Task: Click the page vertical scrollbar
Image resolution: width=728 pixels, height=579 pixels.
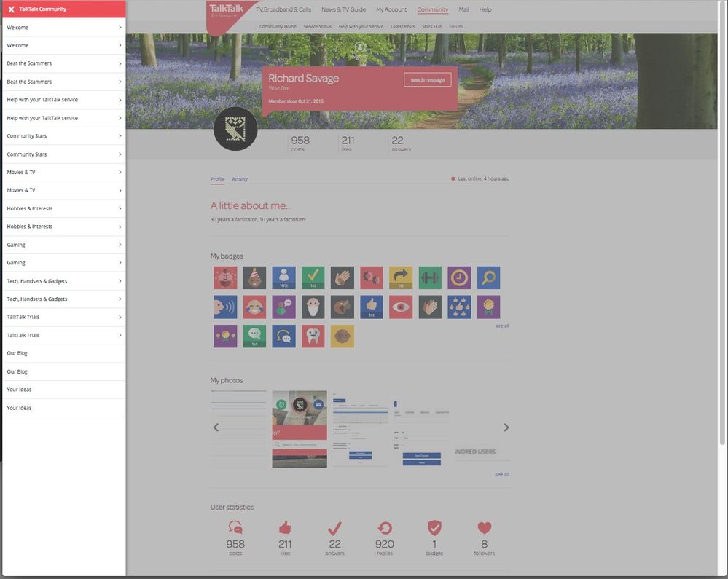Action: (x=722, y=223)
